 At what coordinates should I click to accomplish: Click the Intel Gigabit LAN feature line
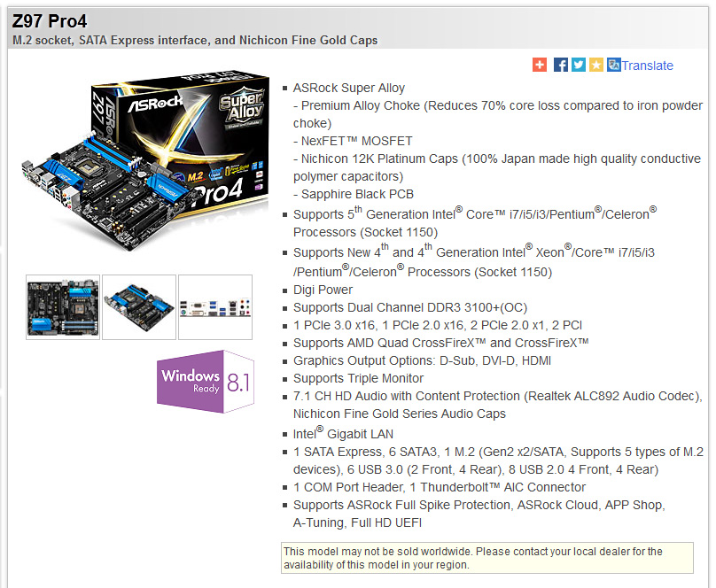(343, 433)
